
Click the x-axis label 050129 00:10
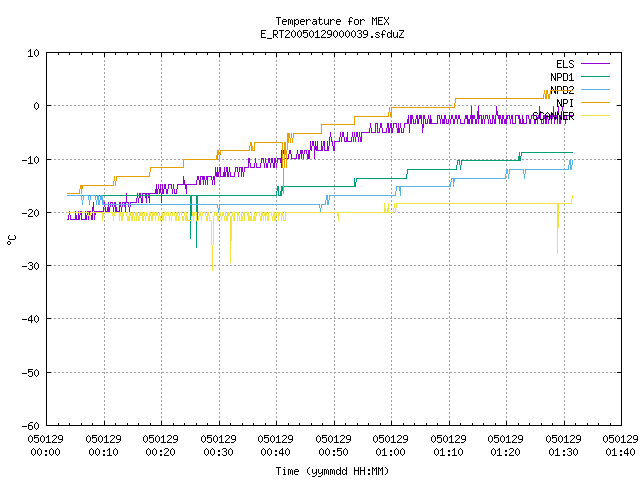pos(103,445)
